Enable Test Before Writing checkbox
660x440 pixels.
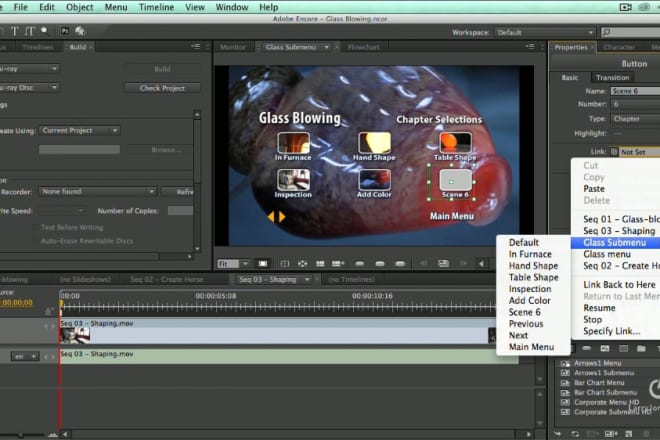click(x=36, y=227)
